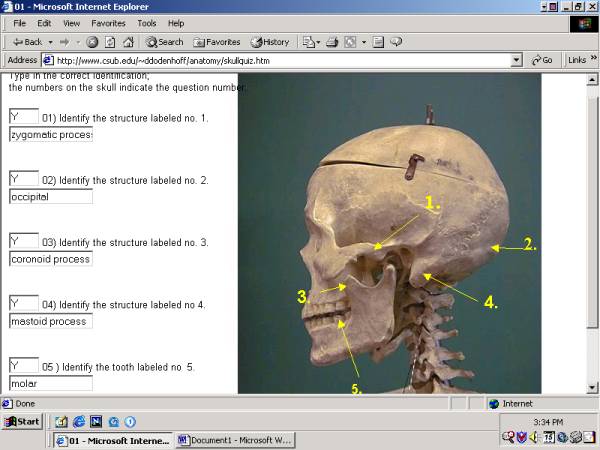Click the Back navigation button
The width and height of the screenshot is (600, 450).
tap(26, 42)
